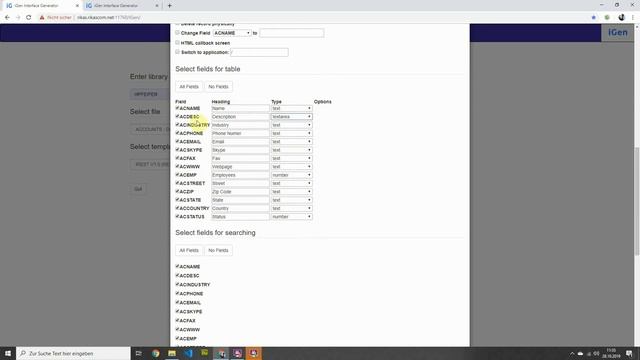Open the textarea Type dropdown for ACDESC

click(291, 117)
